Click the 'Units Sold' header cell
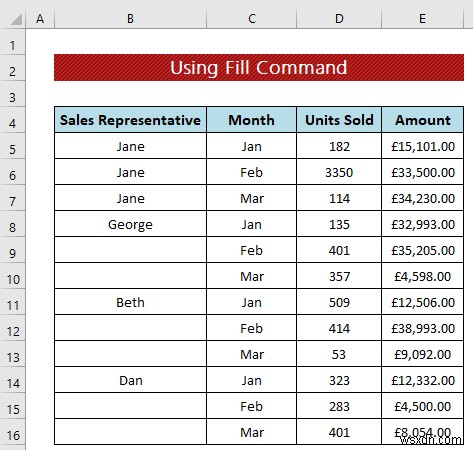The height and width of the screenshot is (450, 473). [x=339, y=120]
